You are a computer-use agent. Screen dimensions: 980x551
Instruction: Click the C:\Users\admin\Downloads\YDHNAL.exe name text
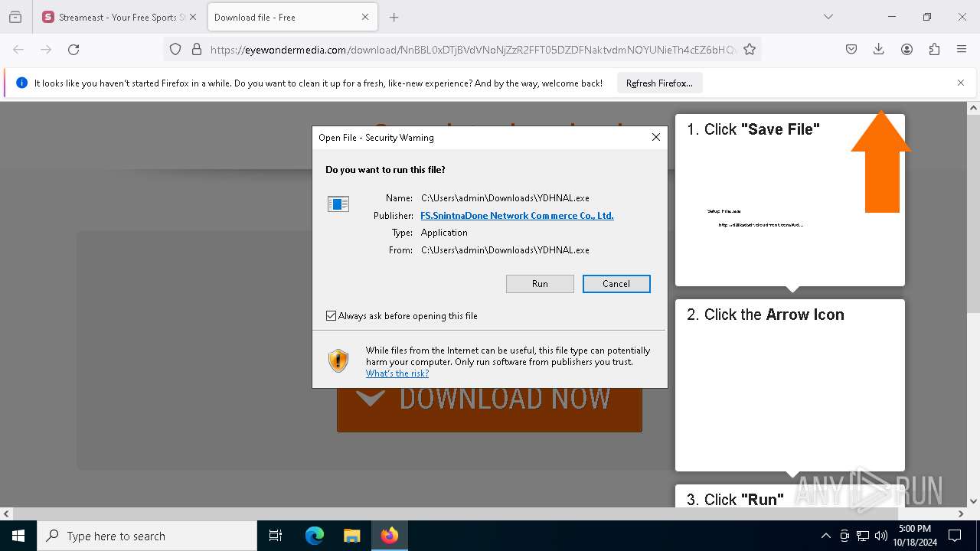(x=505, y=197)
